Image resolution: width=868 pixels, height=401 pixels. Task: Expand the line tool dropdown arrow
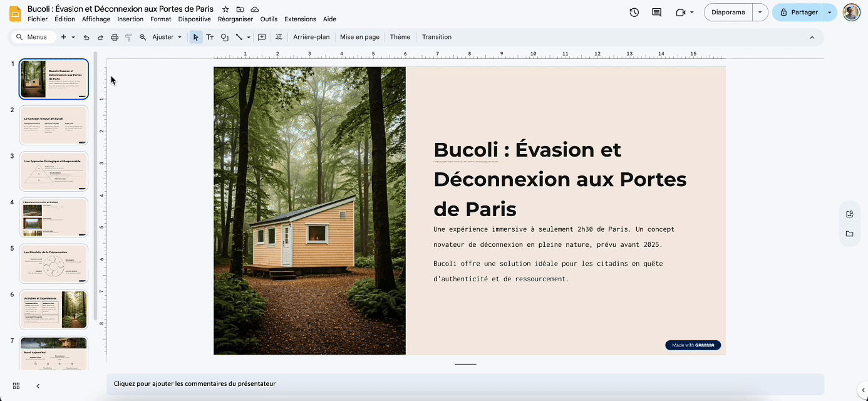249,37
